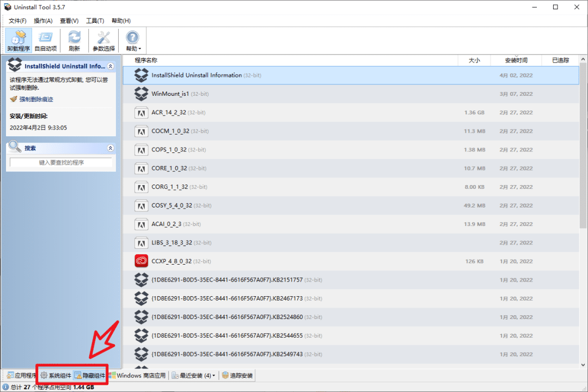Switch to the 隐藏组件 tab

pyautogui.click(x=90, y=375)
